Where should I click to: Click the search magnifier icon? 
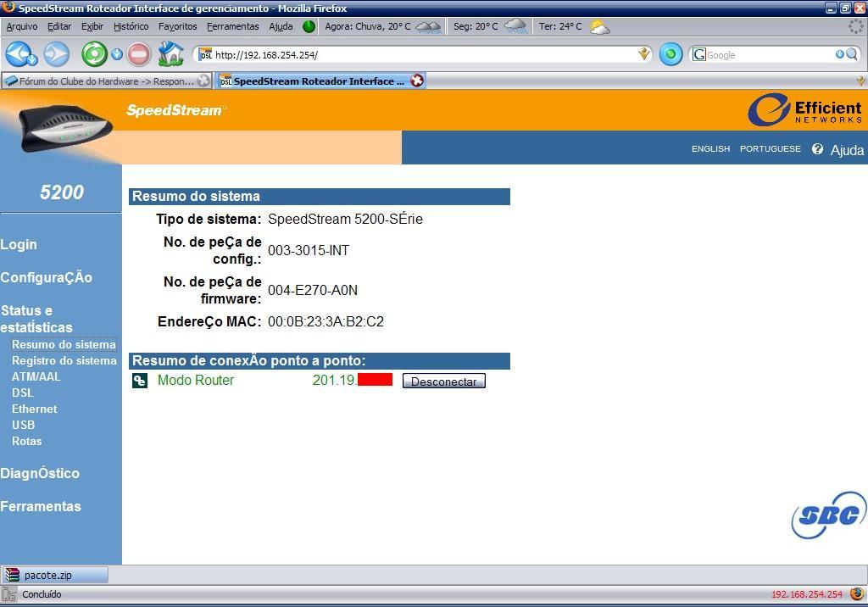tap(851, 54)
